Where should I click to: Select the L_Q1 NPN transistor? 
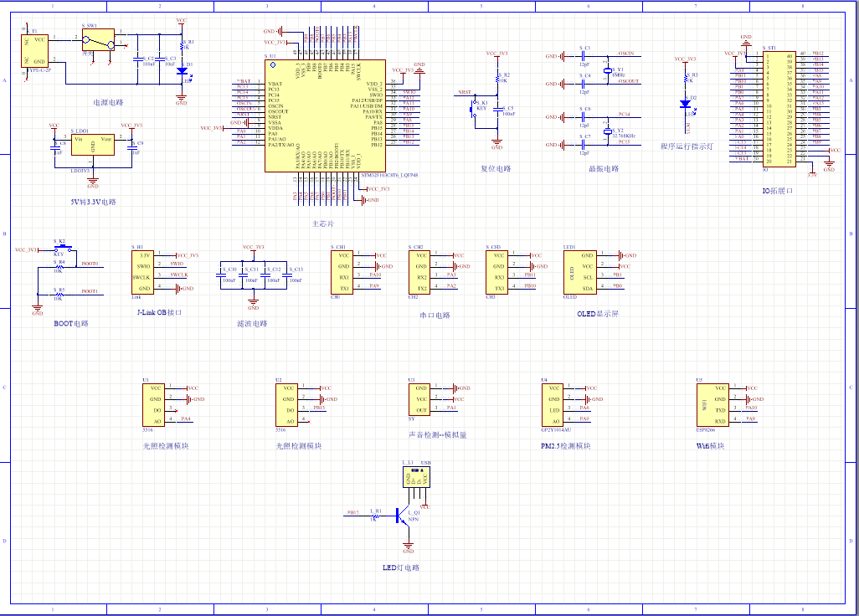click(404, 516)
